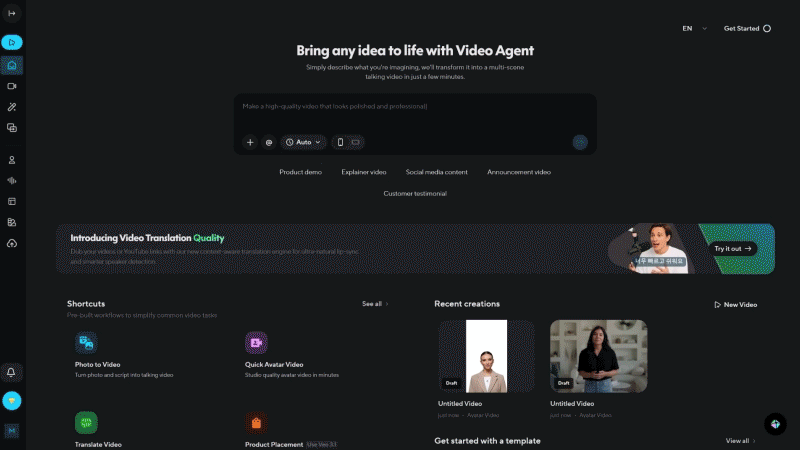The width and height of the screenshot is (800, 450).
Task: Choose the Customer testimonial suggestion
Action: (415, 194)
